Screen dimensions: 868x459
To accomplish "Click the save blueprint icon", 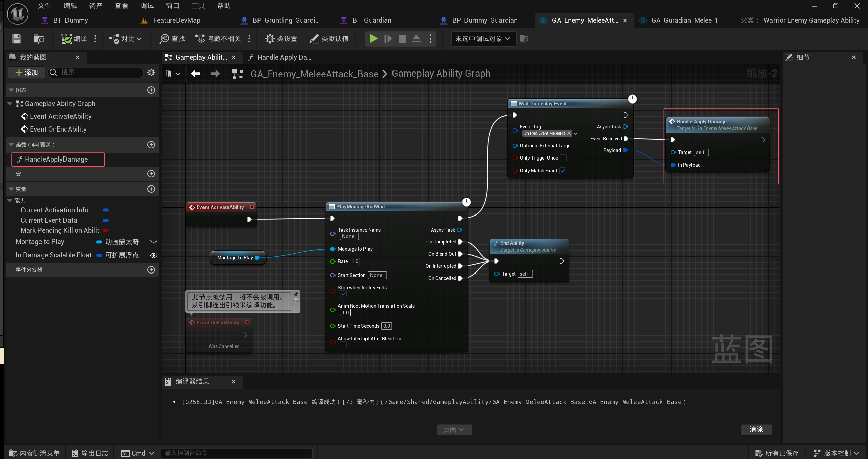I will click(x=17, y=39).
